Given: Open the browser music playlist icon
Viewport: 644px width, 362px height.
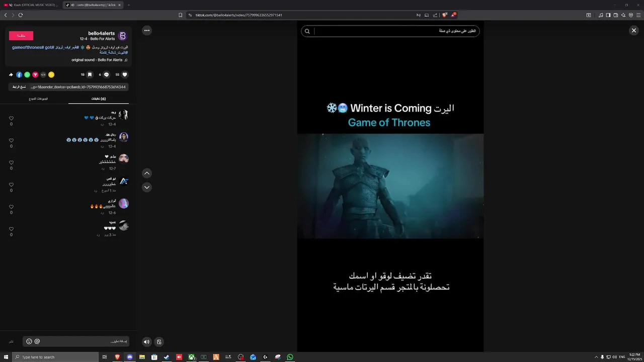Looking at the screenshot, I should point(601,15).
